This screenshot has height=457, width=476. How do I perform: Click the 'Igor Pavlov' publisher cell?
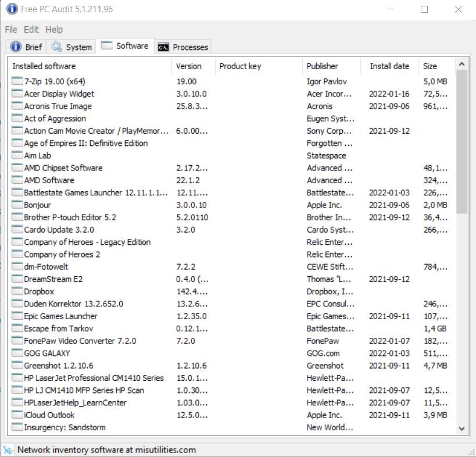(327, 81)
